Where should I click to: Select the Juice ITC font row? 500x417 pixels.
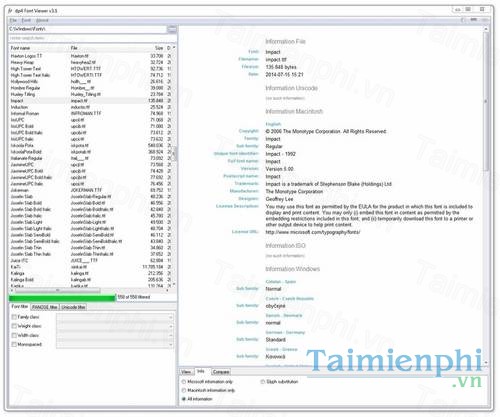tap(90, 260)
